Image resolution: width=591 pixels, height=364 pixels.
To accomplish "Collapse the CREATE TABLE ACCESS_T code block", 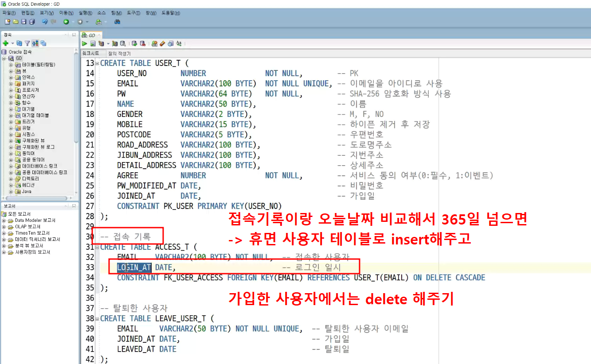I will (x=98, y=247).
